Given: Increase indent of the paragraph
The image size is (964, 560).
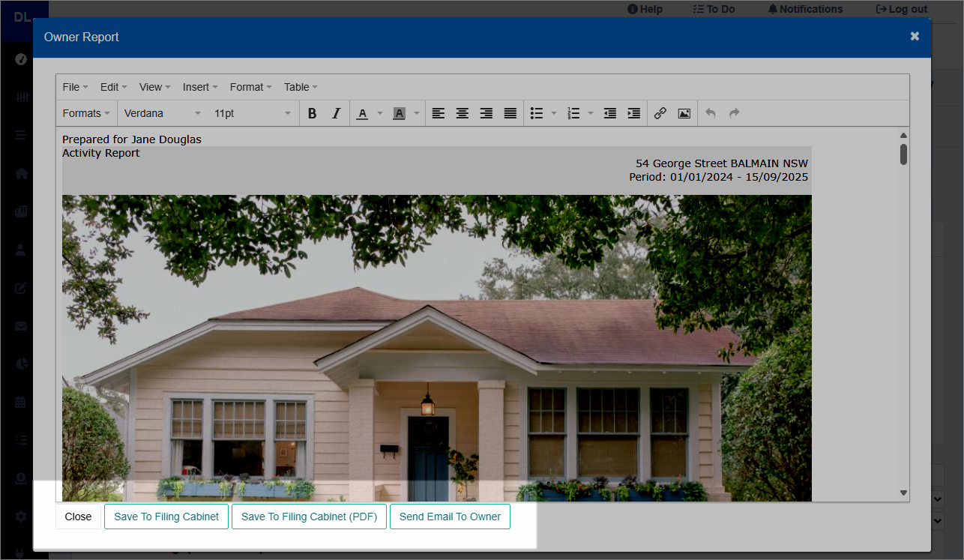Looking at the screenshot, I should coord(634,113).
